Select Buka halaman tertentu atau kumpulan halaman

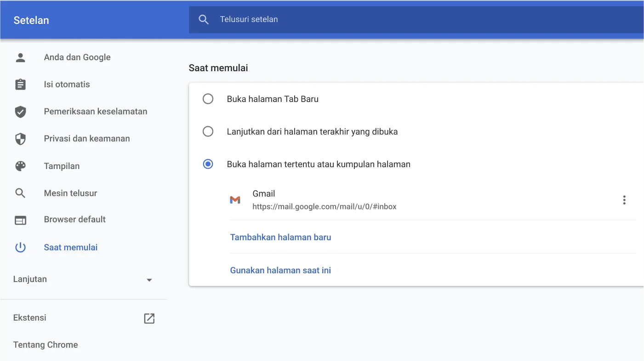[x=208, y=164]
